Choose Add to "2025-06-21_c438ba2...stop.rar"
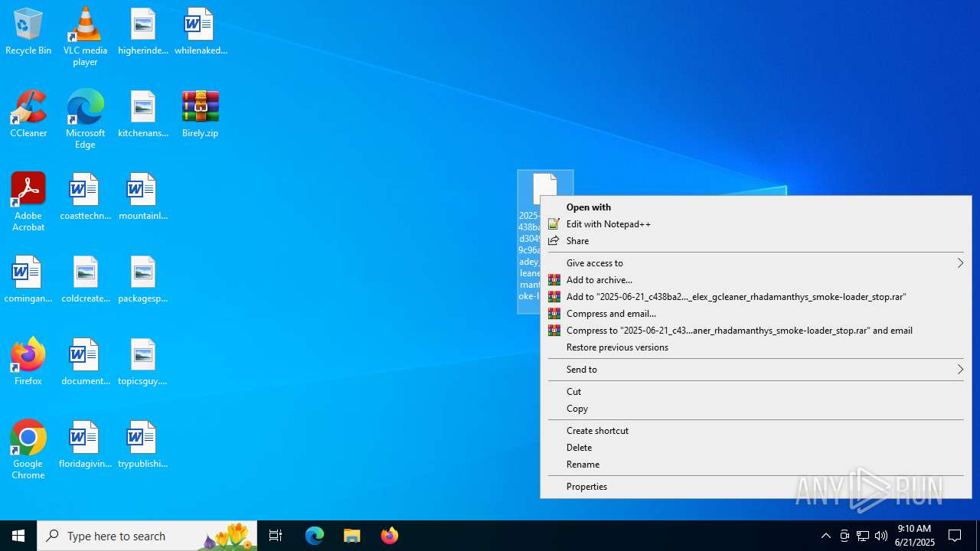This screenshot has width=980, height=551. pyautogui.click(x=756, y=296)
